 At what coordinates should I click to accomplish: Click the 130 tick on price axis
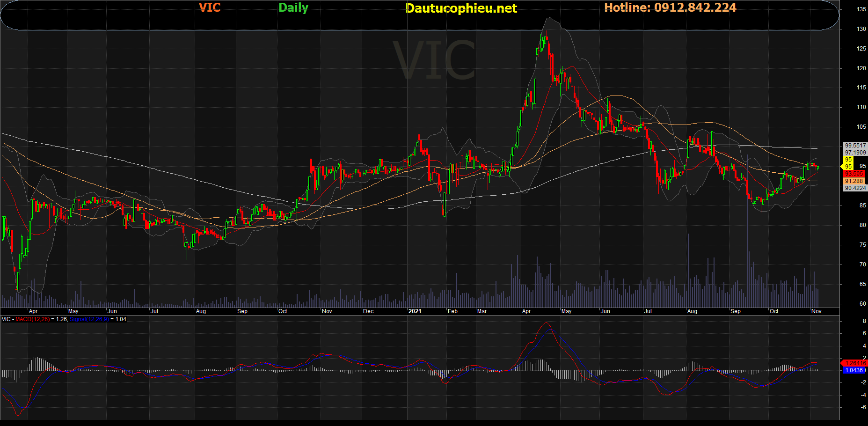click(861, 29)
